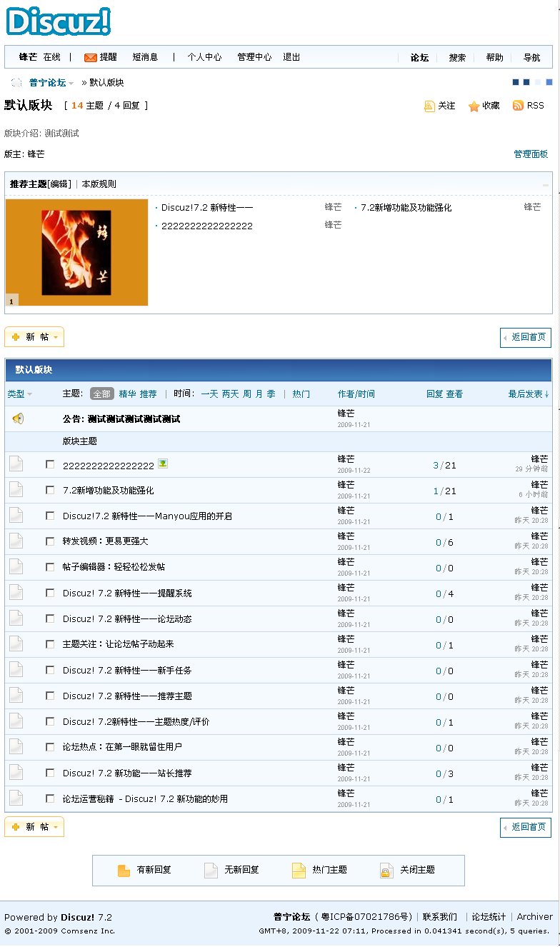
Task: Open the 本版规则 tab link
Action: pyautogui.click(x=99, y=184)
